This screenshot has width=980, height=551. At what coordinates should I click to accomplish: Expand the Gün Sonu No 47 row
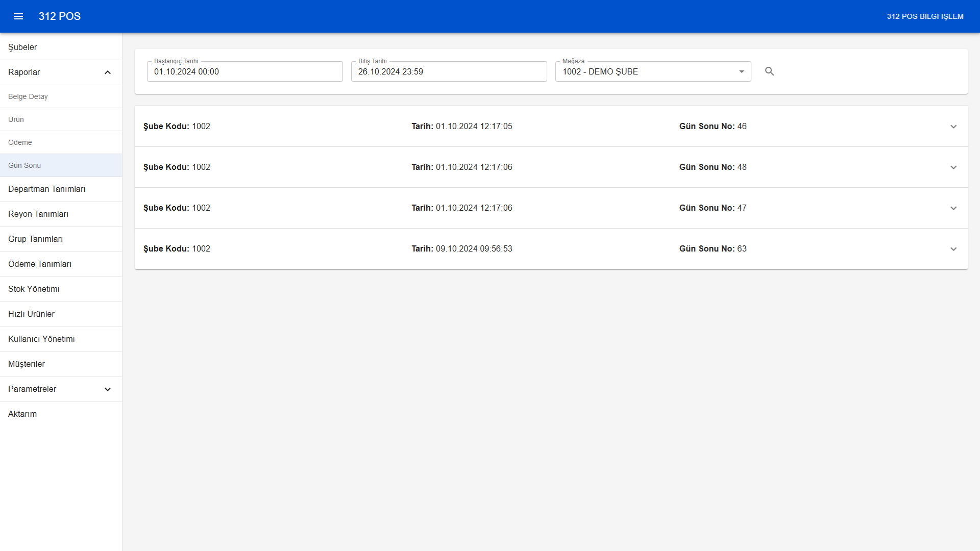click(x=953, y=208)
